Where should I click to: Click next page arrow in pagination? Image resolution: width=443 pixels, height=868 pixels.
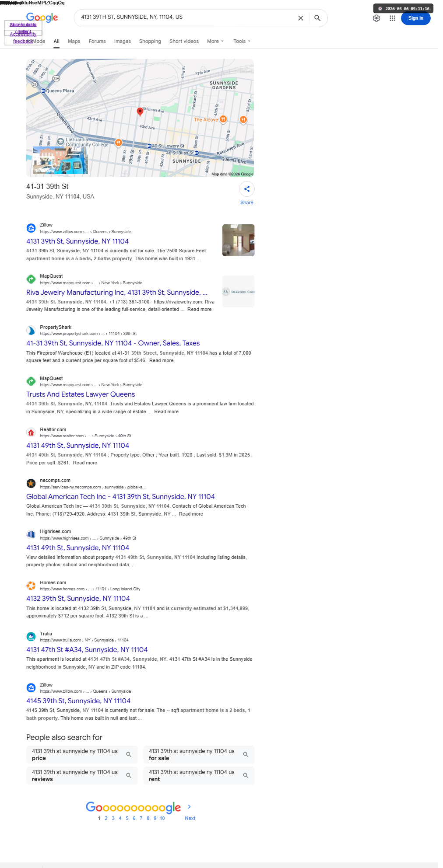[189, 807]
